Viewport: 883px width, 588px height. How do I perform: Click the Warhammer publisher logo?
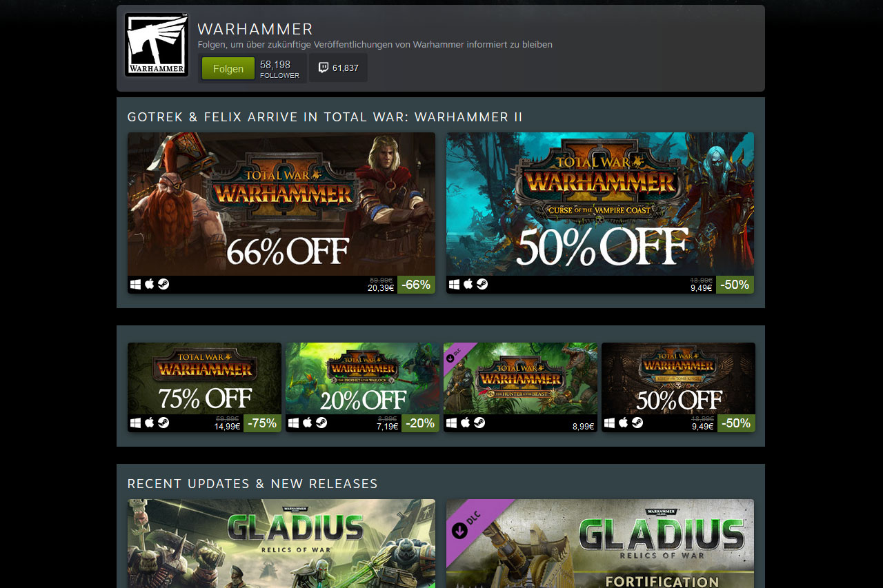click(157, 45)
